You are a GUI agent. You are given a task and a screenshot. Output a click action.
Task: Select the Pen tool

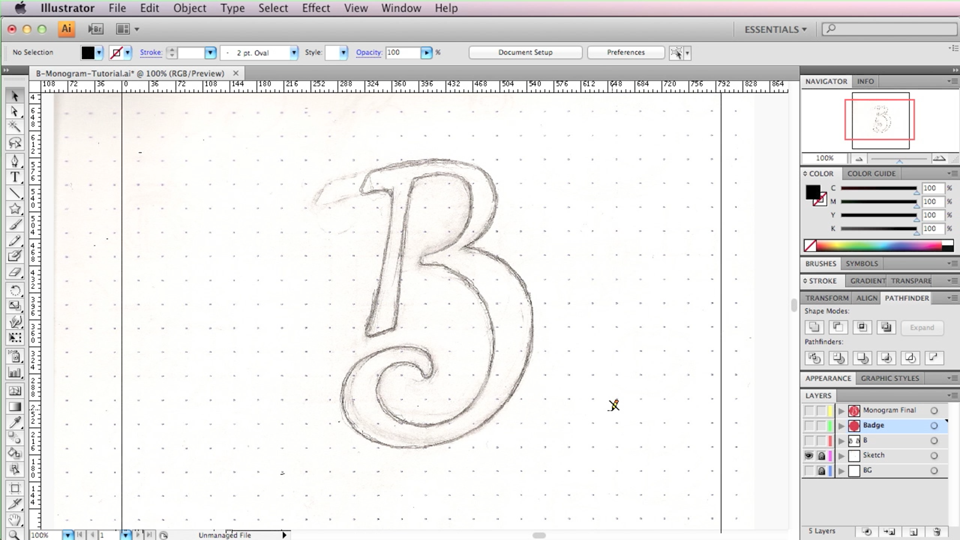point(15,160)
